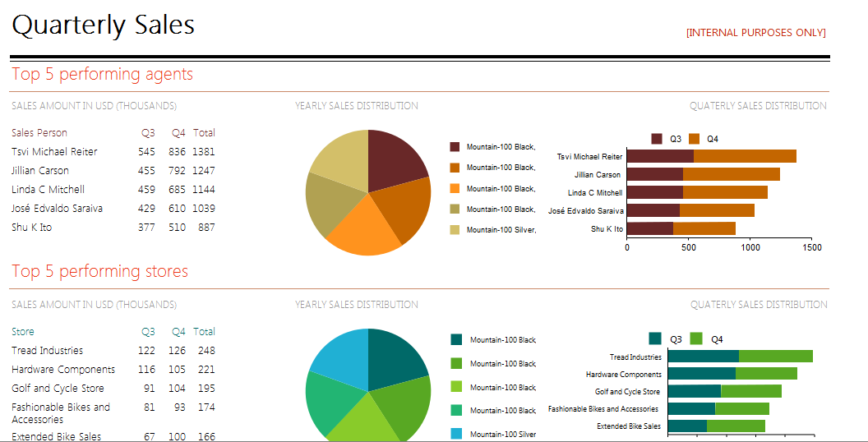Click the total value 166

click(206, 436)
